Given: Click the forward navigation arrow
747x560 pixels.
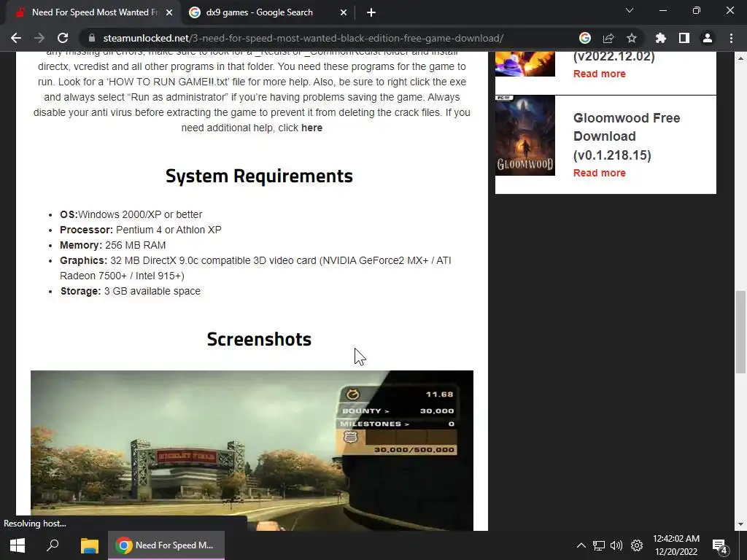Looking at the screenshot, I should pos(39,38).
